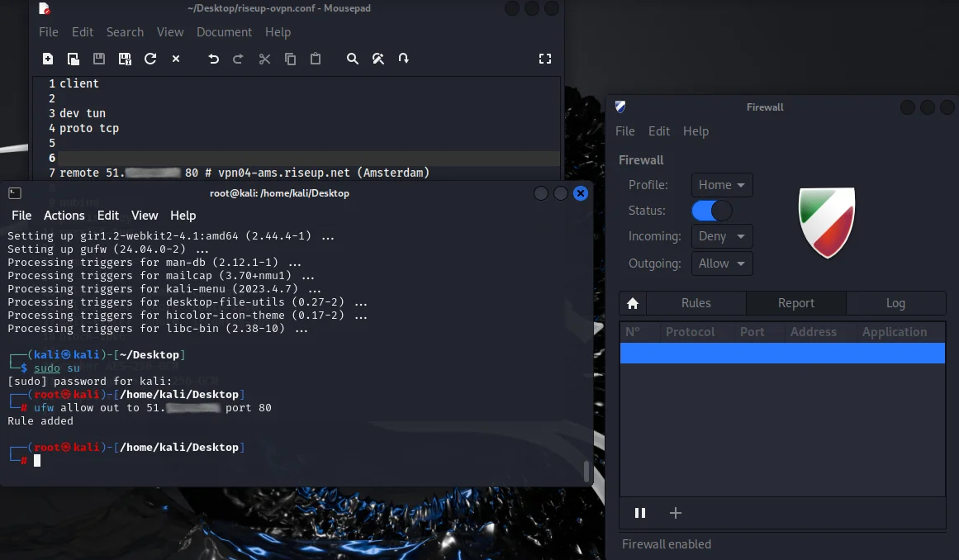Open the View menu in the terminal
Screen dimensions: 959x560
pyautogui.click(x=145, y=216)
